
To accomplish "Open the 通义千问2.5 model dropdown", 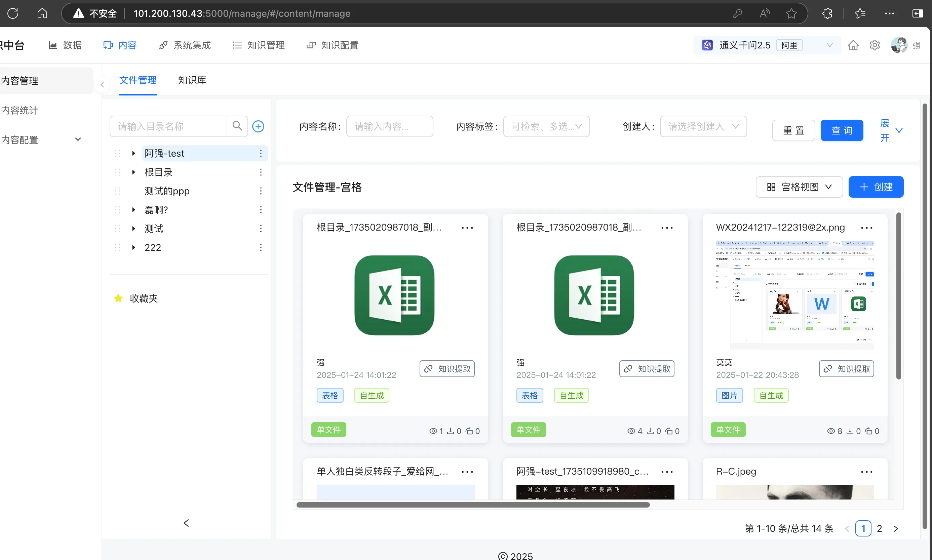I will click(767, 45).
